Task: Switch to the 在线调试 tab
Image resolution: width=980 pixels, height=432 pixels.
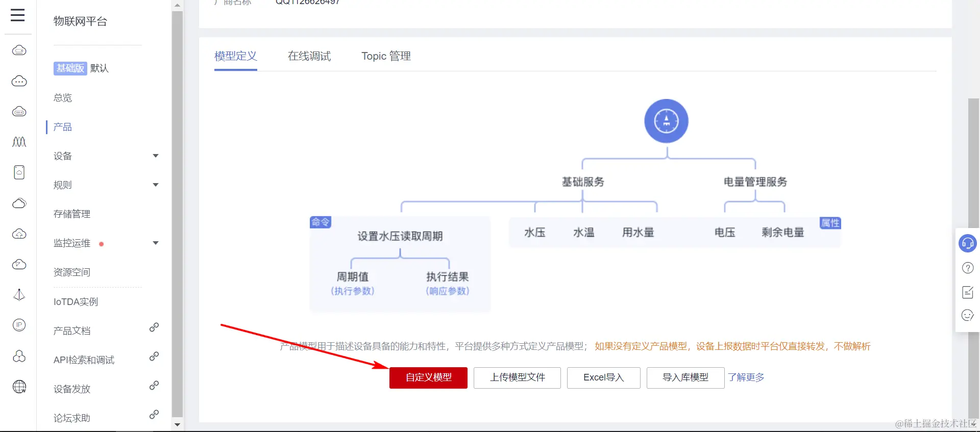Action: click(x=309, y=56)
